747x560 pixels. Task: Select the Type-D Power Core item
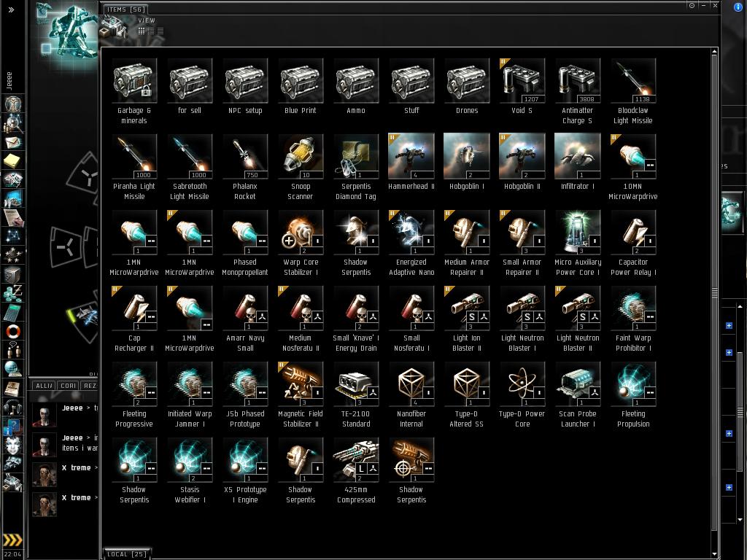point(522,394)
